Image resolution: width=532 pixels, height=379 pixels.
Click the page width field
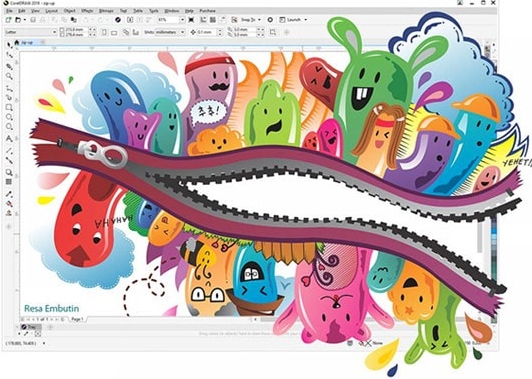click(74, 30)
